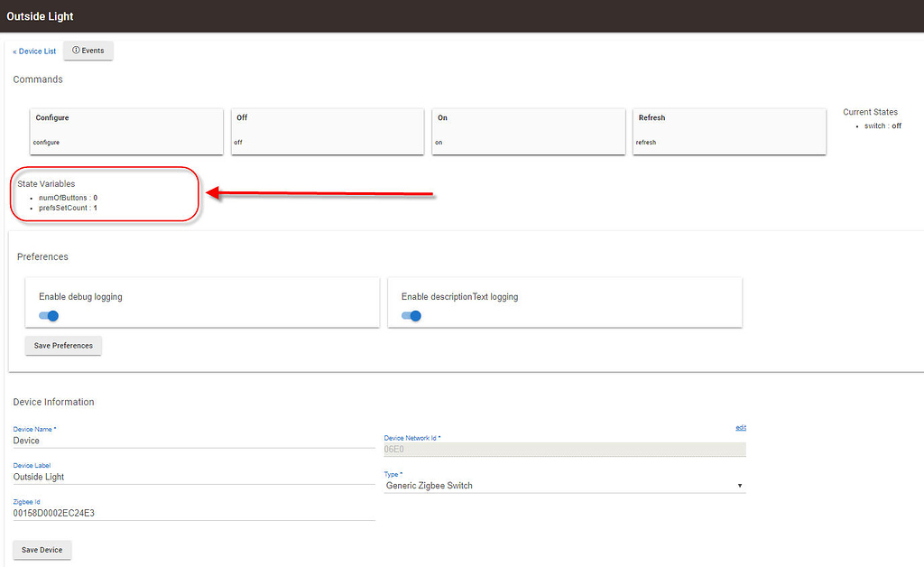The height and width of the screenshot is (567, 924).
Task: Click the Device Network Id field
Action: click(x=564, y=450)
